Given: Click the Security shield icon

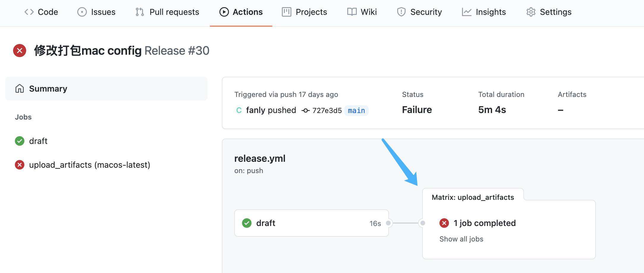Looking at the screenshot, I should point(401,12).
